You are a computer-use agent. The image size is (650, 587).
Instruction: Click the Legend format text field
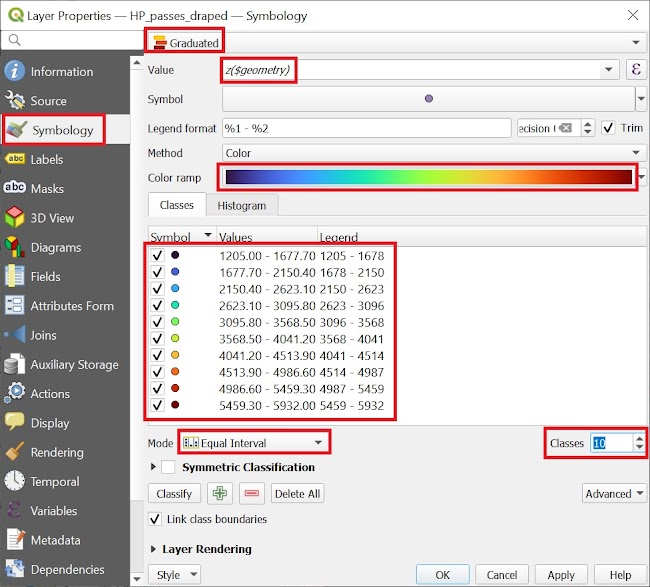click(366, 128)
